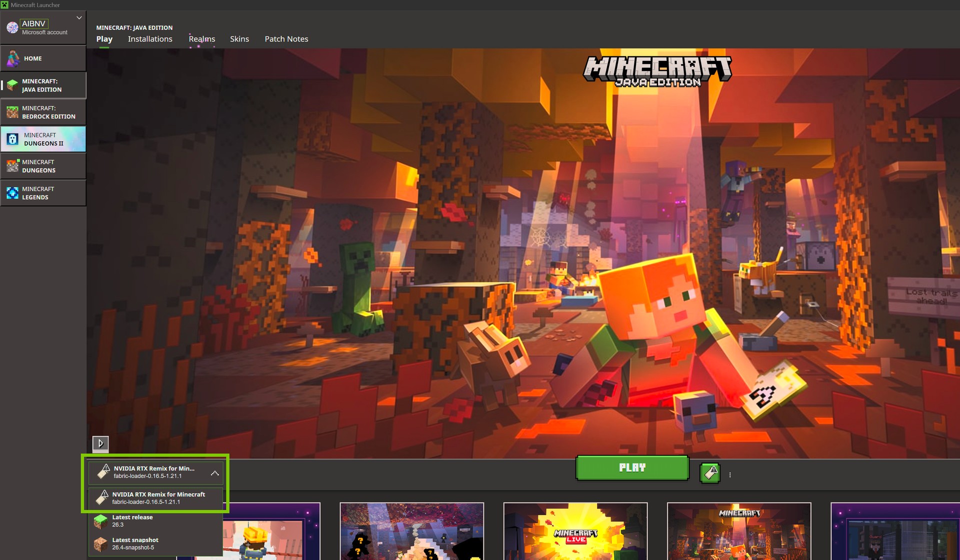The image size is (960, 560).
Task: Choose NVIDIA RTX Remix for Minecraft in list
Action: (x=156, y=498)
